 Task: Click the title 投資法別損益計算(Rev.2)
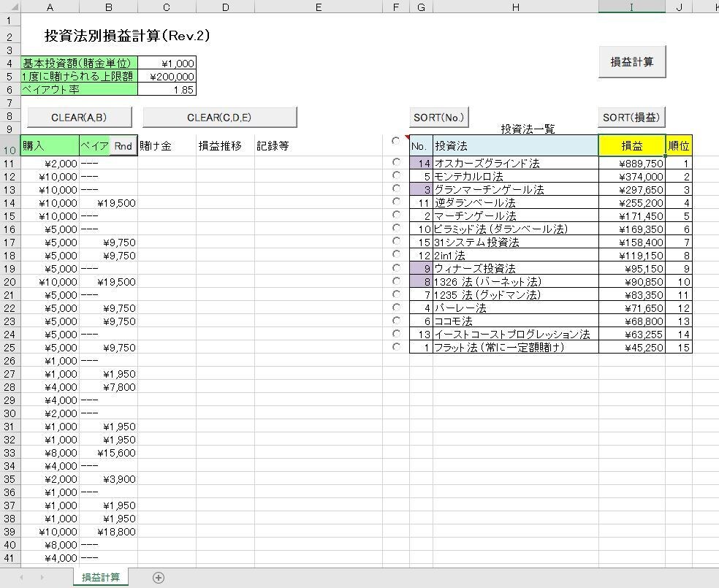pos(127,36)
